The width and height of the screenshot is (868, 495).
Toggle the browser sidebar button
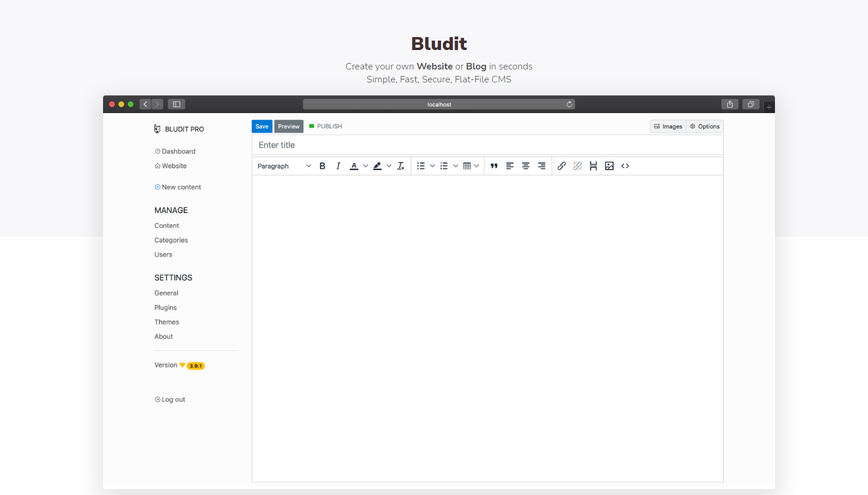[x=177, y=104]
